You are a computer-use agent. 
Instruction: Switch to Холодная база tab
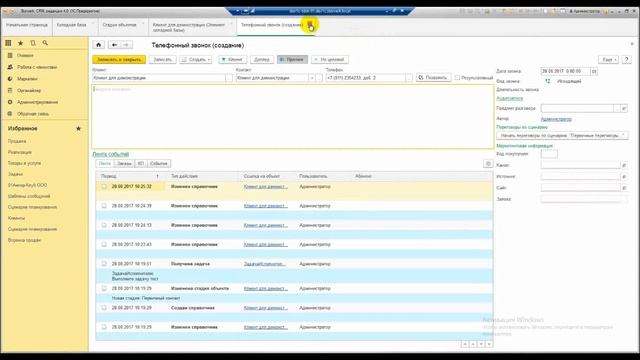pyautogui.click(x=71, y=25)
